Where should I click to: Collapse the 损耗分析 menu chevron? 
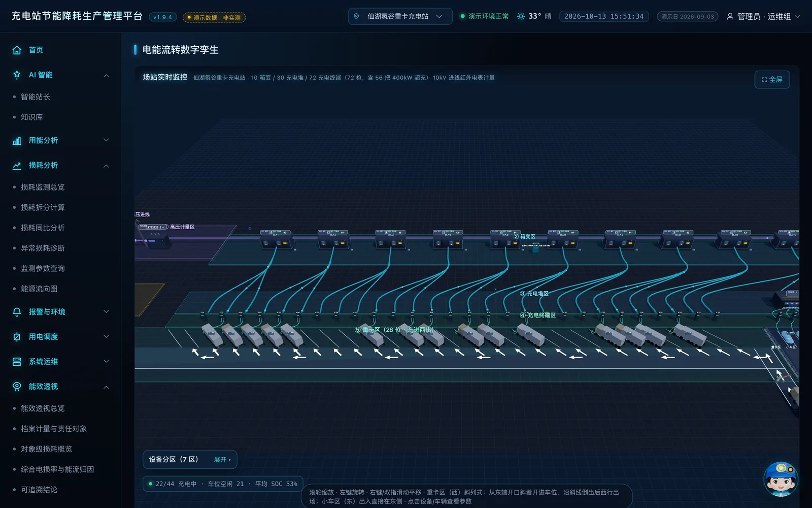106,166
